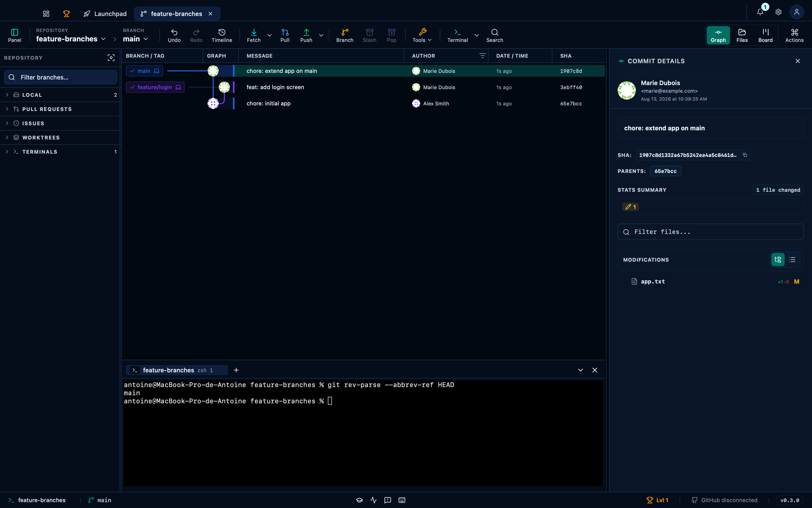Expand the PULL REQUESTS section
Viewport: 812px width, 508px height.
click(61, 109)
